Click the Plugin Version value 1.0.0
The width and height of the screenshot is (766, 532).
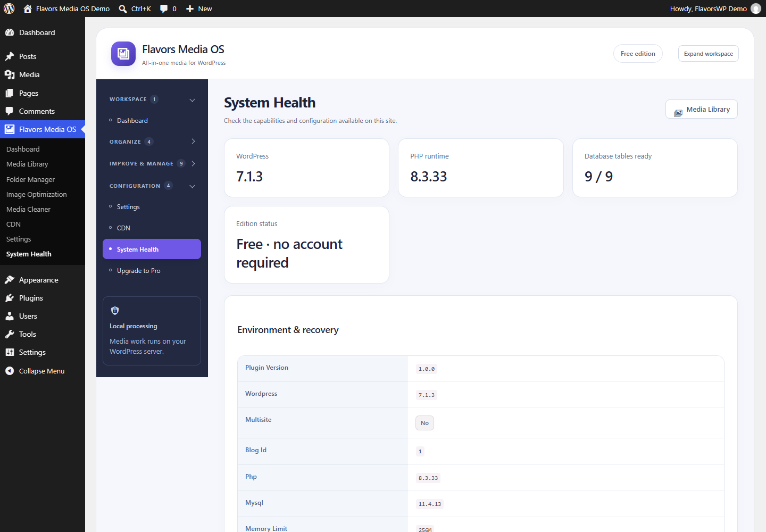(427, 369)
